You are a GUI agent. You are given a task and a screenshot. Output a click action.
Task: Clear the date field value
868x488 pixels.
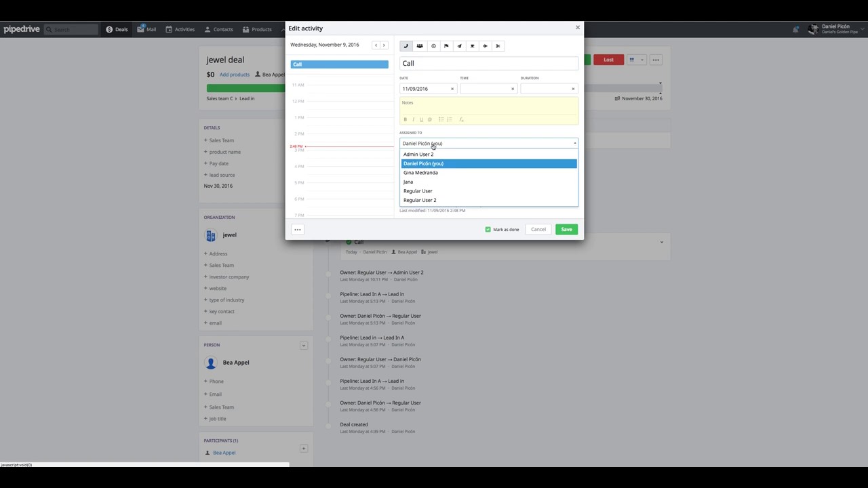[x=452, y=89]
